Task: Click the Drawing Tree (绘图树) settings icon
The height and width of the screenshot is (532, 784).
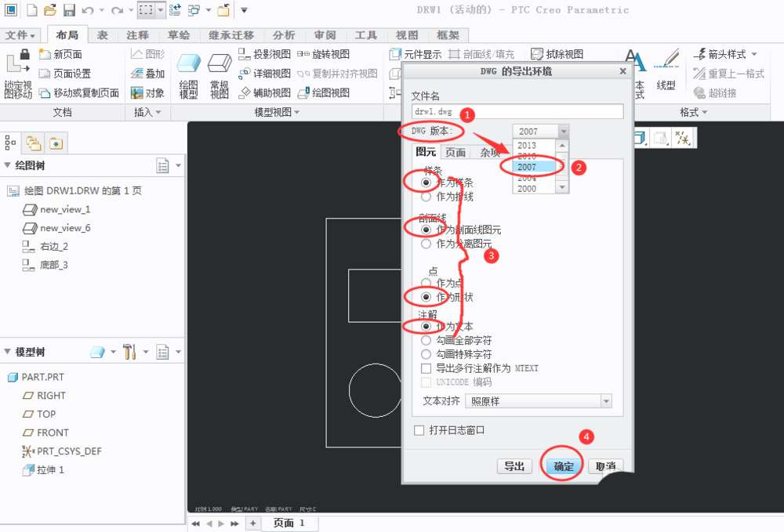Action: [163, 165]
